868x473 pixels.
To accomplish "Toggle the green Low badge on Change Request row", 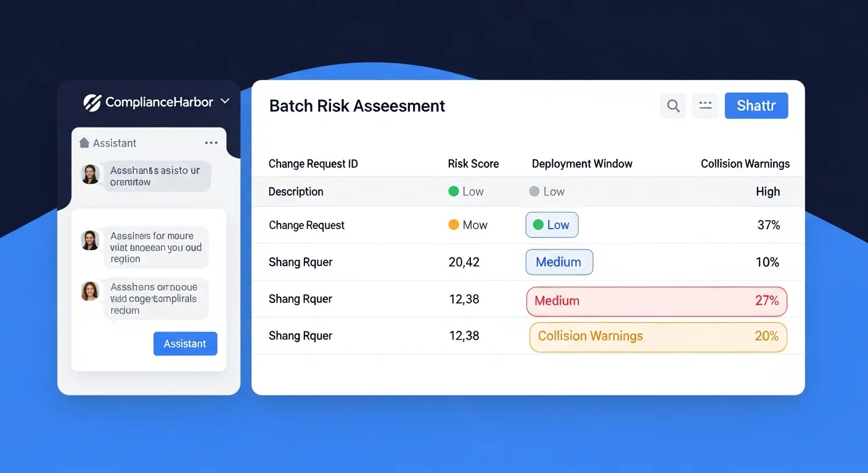I will (552, 225).
